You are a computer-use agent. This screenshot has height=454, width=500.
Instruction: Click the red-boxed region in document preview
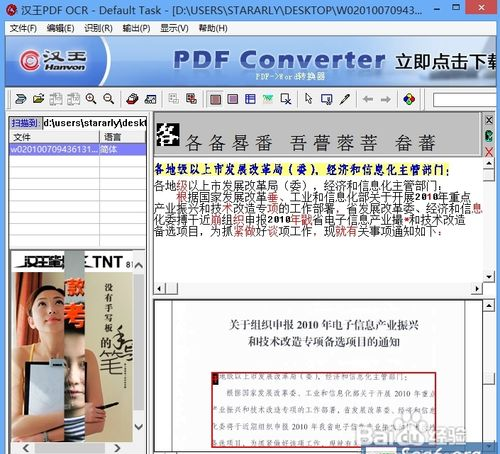click(323, 410)
